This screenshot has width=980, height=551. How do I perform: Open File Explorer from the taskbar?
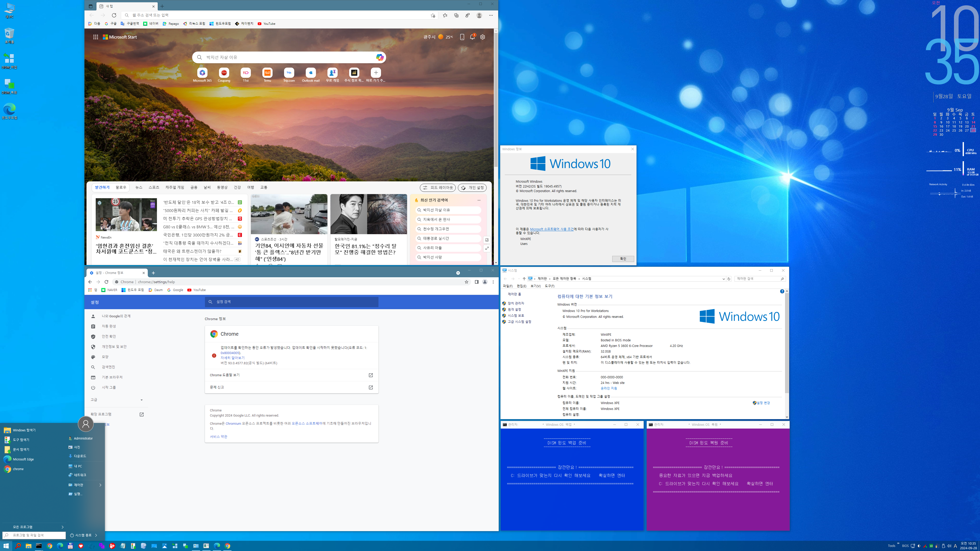(x=28, y=546)
